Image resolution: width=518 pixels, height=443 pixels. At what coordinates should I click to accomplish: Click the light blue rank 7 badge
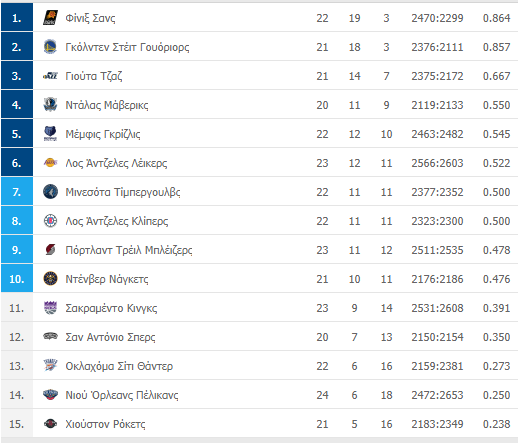pyautogui.click(x=17, y=191)
